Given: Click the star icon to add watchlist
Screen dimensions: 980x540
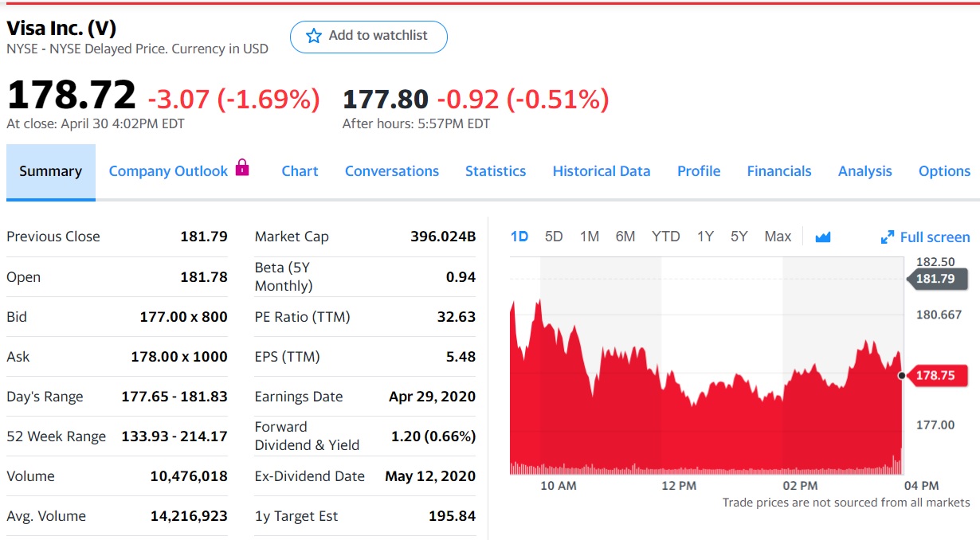Looking at the screenshot, I should 313,36.
